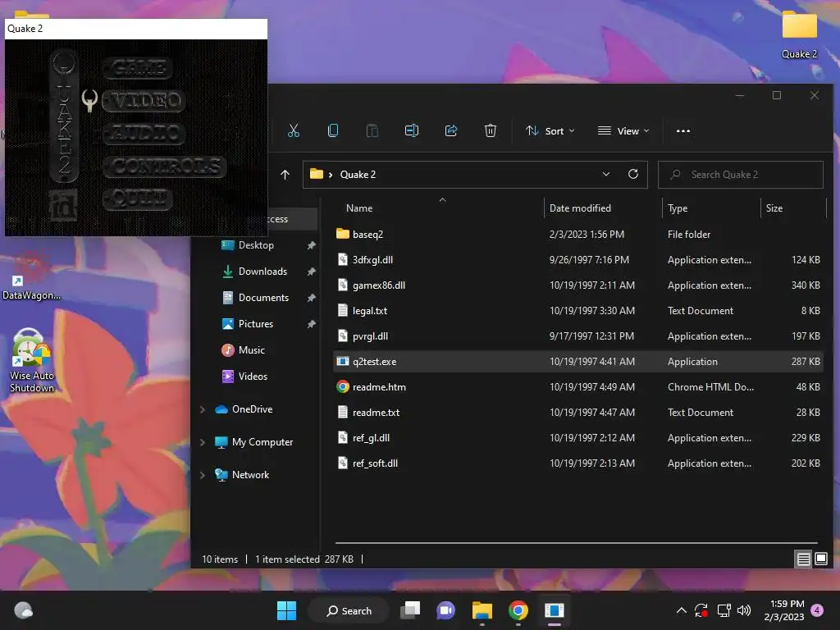Choose CONTROLS in the Quake 2 menu

pyautogui.click(x=164, y=167)
